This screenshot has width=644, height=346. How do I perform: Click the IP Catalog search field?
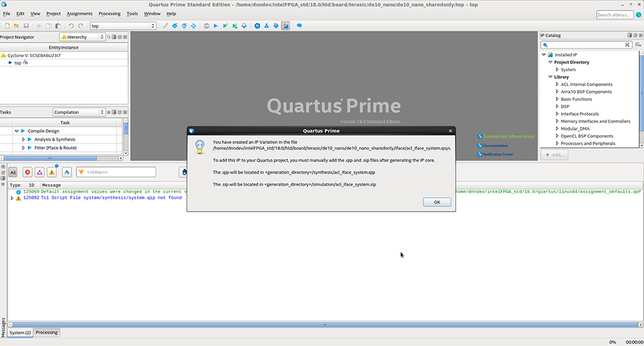click(x=586, y=44)
